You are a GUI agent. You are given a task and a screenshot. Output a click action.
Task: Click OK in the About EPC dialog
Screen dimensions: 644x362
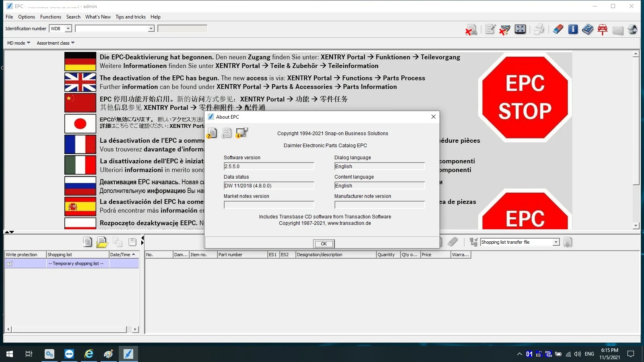click(x=324, y=244)
